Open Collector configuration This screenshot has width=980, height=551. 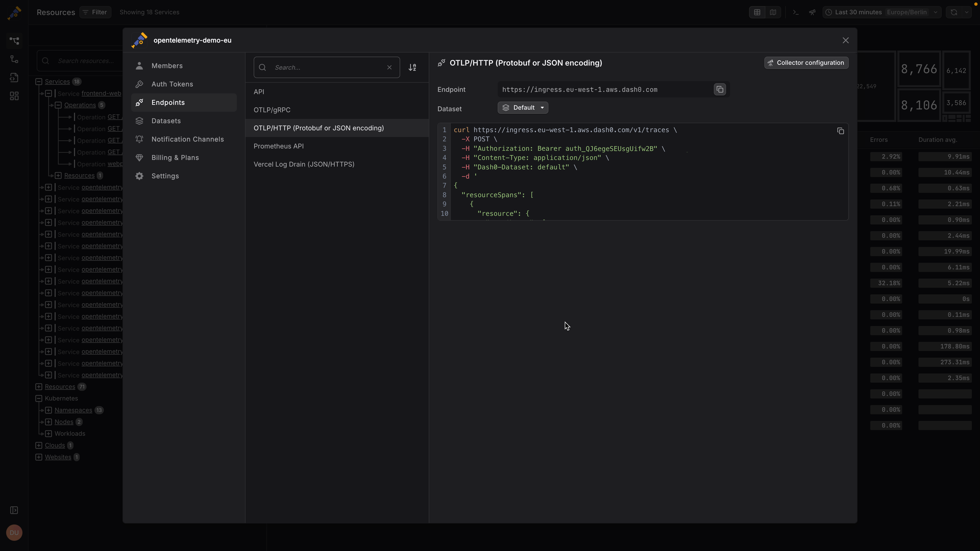tap(806, 63)
